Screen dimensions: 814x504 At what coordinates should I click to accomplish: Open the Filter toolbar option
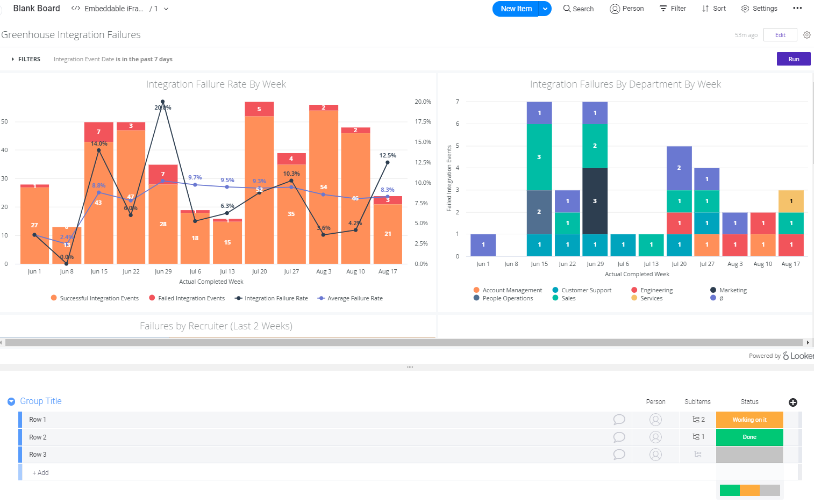673,9
